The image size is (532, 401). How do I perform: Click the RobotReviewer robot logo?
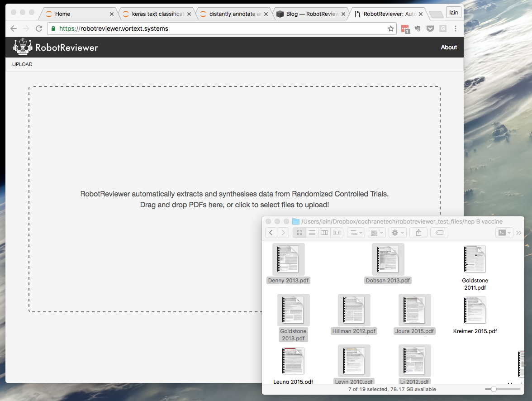[x=23, y=47]
